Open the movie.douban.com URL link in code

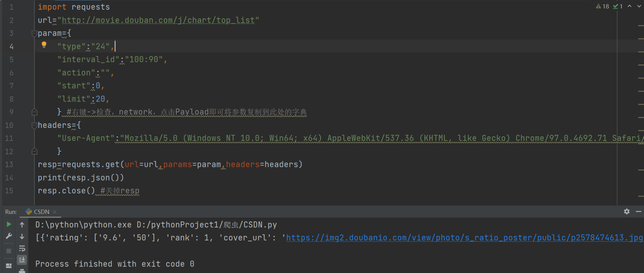coord(158,20)
